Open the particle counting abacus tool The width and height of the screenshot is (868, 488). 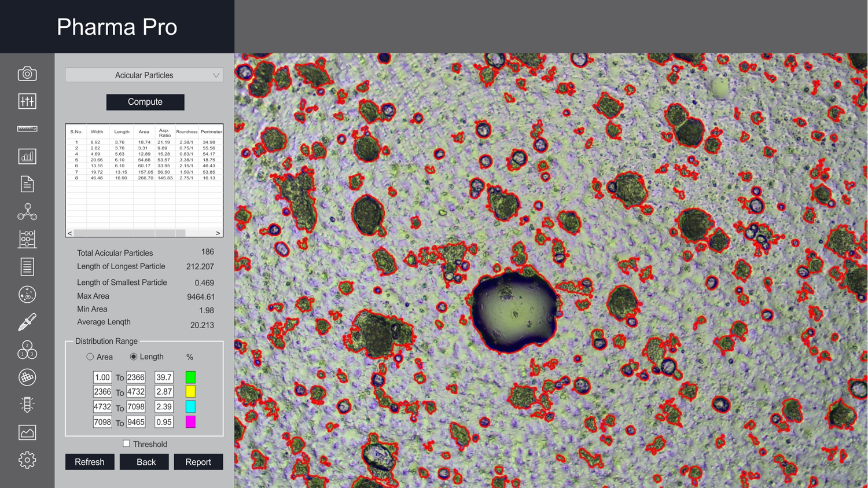[27, 239]
